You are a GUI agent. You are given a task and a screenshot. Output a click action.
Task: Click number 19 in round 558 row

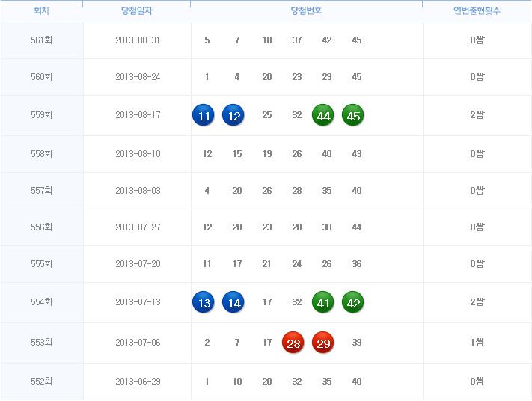[x=267, y=153]
